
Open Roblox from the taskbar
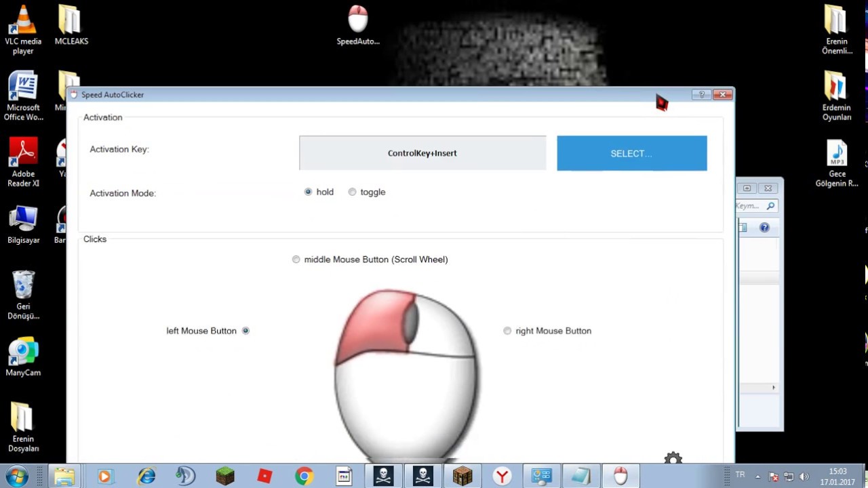click(264, 475)
